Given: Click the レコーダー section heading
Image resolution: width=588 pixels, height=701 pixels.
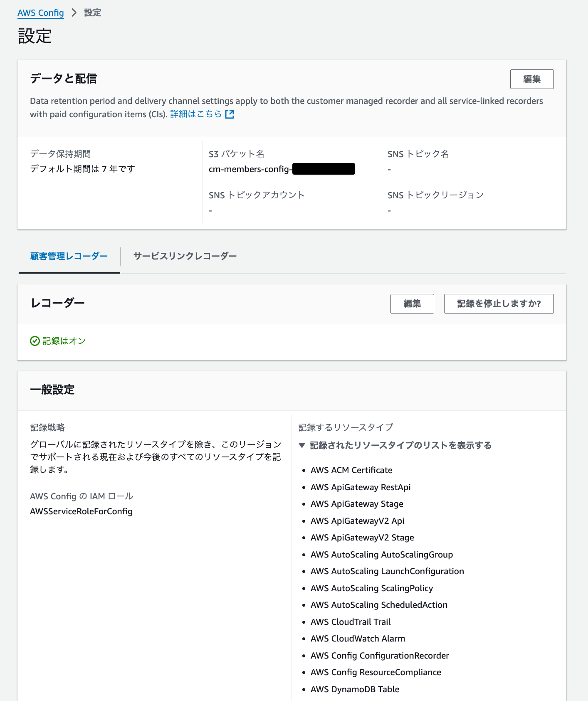Looking at the screenshot, I should [57, 303].
